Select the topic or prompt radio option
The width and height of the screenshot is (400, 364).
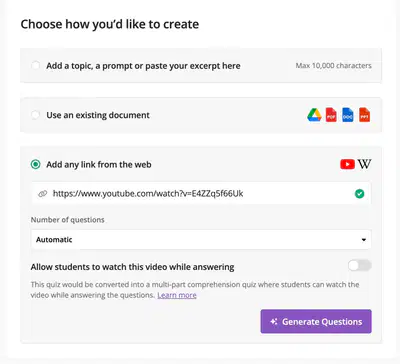coord(35,65)
